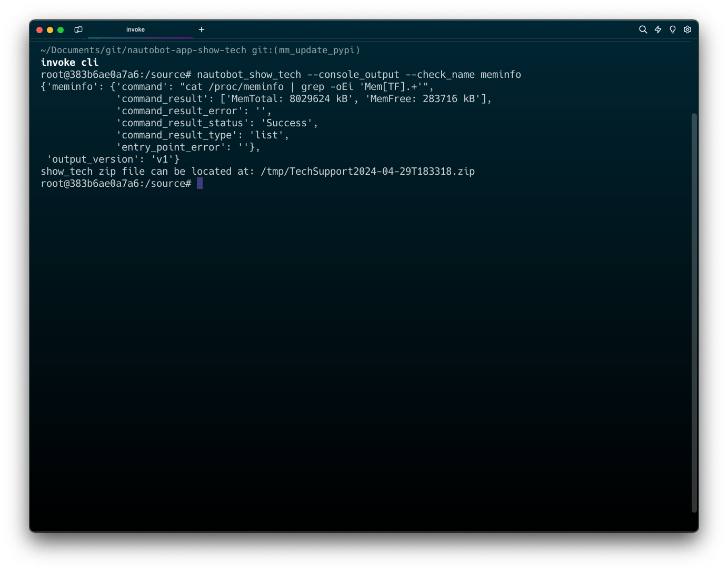Viewport: 728px width, 571px height.
Task: Minimize the window using yellow button
Action: coord(50,30)
